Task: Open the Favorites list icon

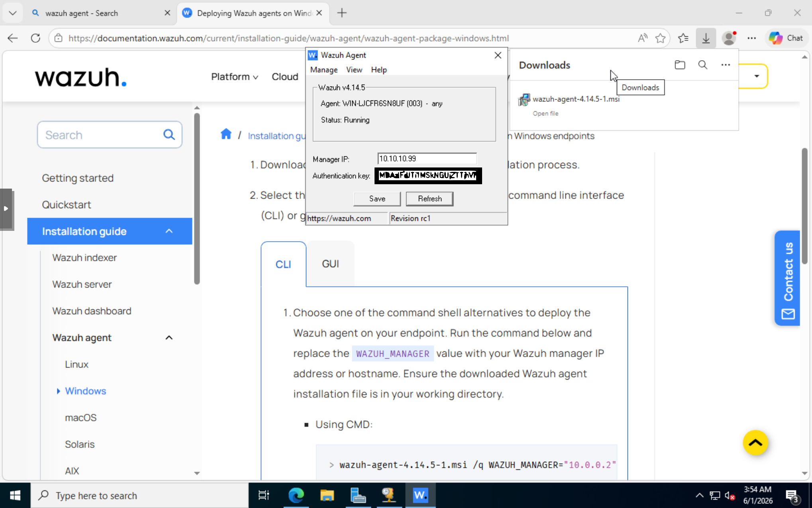Action: (x=683, y=38)
